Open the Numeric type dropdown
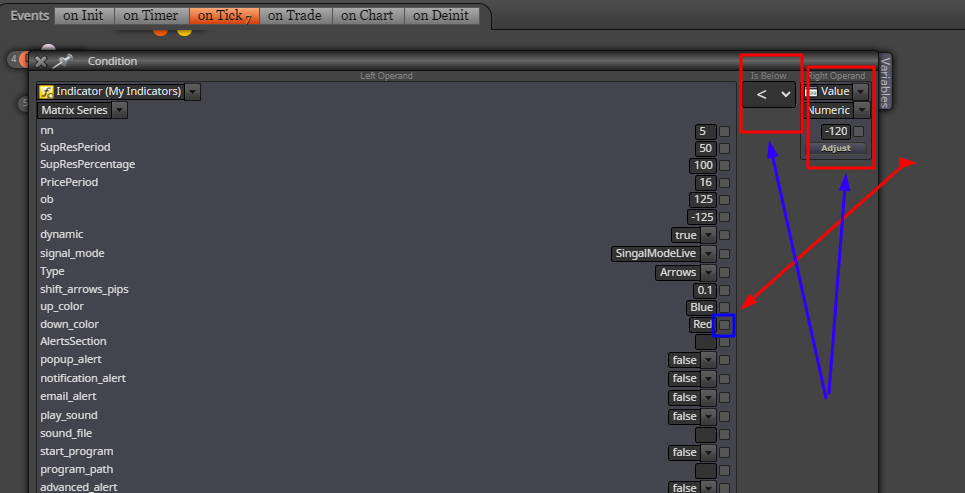 point(862,111)
